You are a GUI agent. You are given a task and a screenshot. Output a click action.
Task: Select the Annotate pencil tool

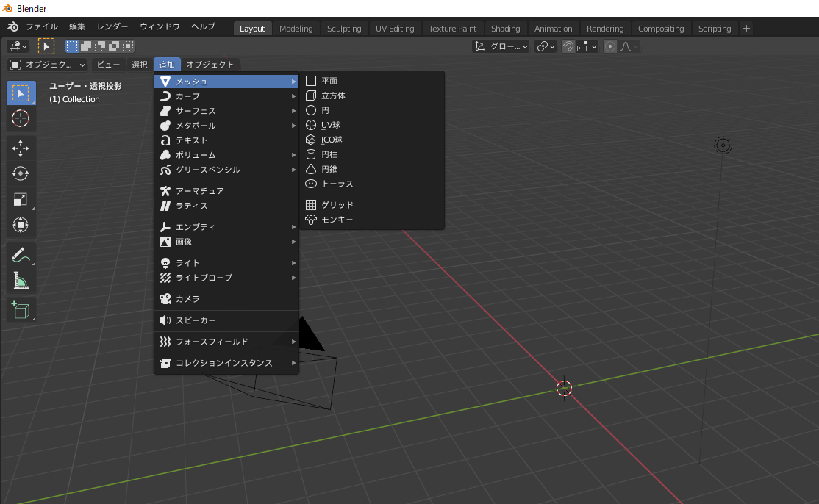[21, 255]
